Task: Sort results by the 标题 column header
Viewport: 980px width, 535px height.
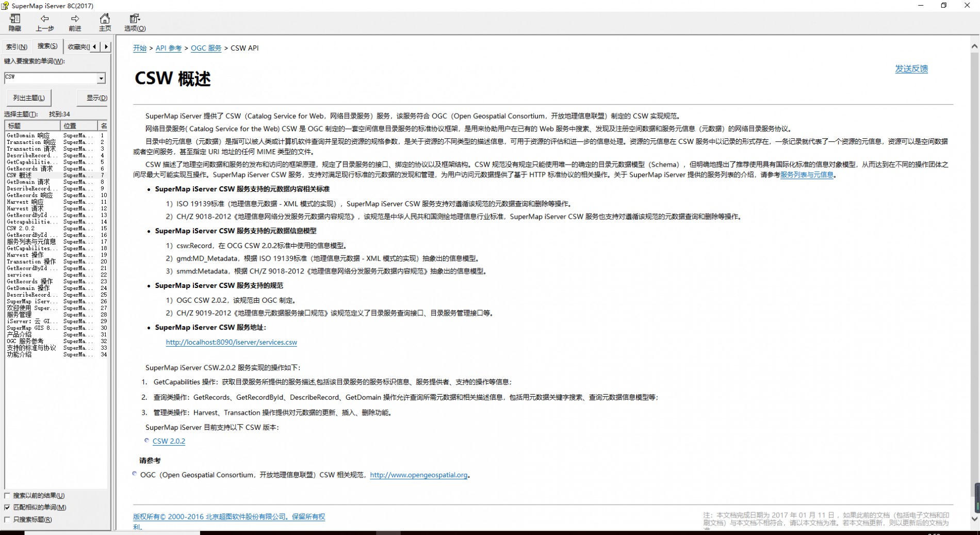Action: tap(32, 126)
